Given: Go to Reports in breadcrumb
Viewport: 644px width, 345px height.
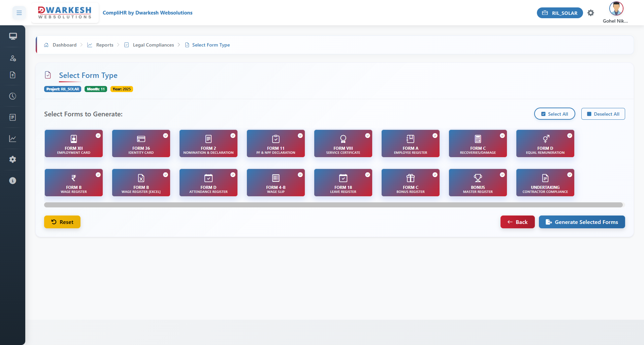Looking at the screenshot, I should pyautogui.click(x=104, y=45).
